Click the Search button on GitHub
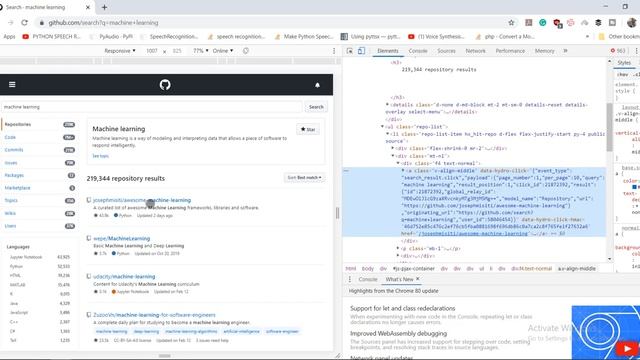This screenshot has height=360, width=640. pos(316,107)
